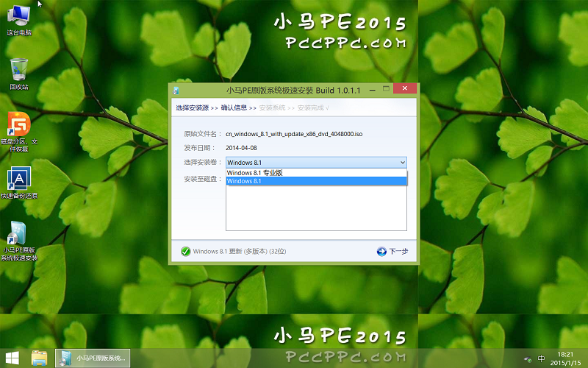Click the network icon in system tray
Viewport: 588px width, 368px height.
pyautogui.click(x=527, y=359)
